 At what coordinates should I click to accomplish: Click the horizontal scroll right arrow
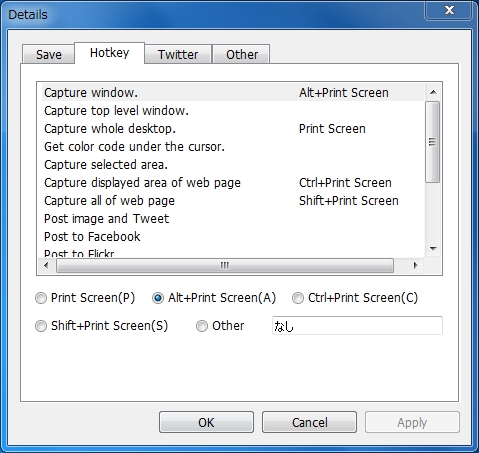[415, 265]
